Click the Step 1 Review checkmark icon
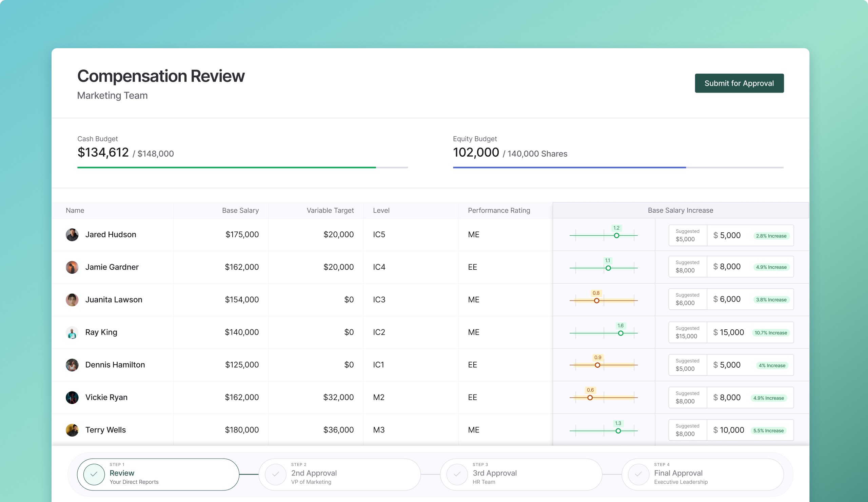 coord(94,475)
